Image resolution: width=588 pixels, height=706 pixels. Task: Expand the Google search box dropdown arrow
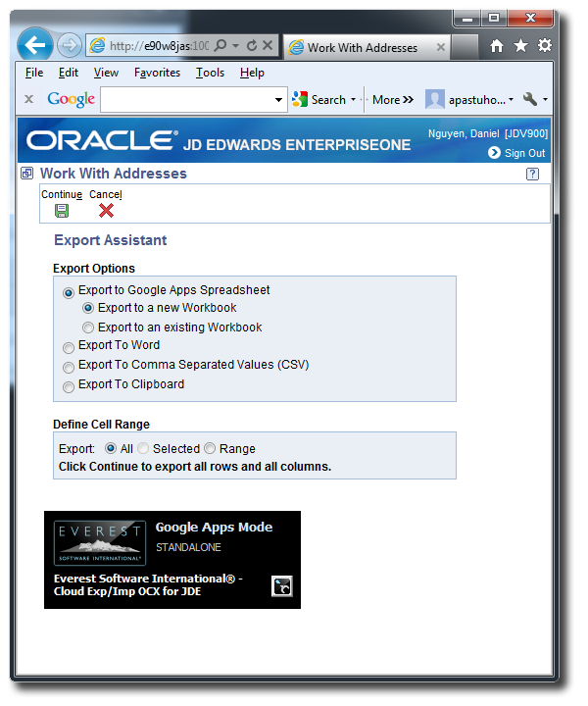[279, 99]
